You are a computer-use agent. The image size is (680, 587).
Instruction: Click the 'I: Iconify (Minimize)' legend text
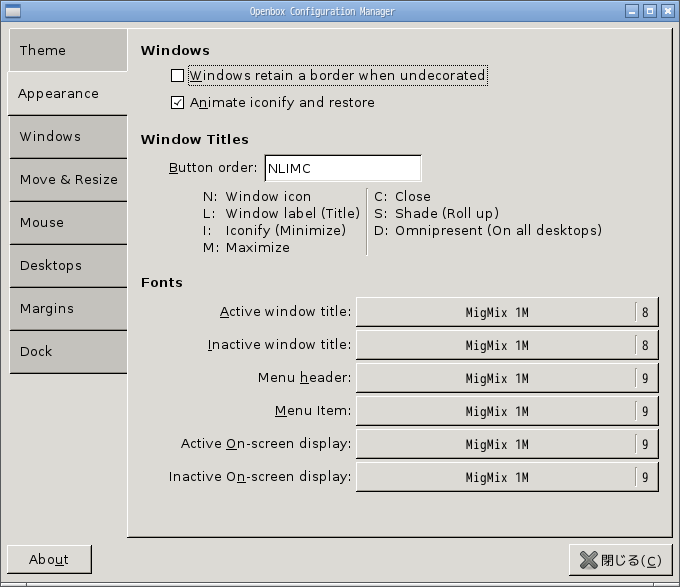click(274, 230)
